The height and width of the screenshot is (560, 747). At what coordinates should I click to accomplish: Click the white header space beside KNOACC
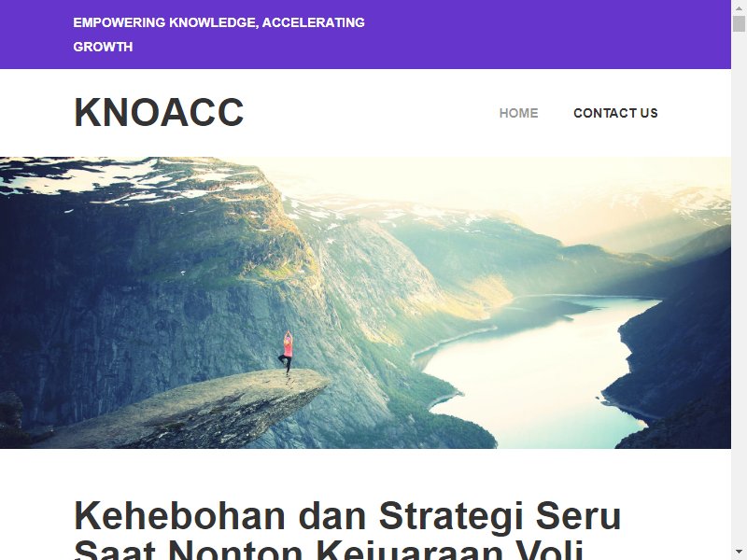tap(372, 113)
